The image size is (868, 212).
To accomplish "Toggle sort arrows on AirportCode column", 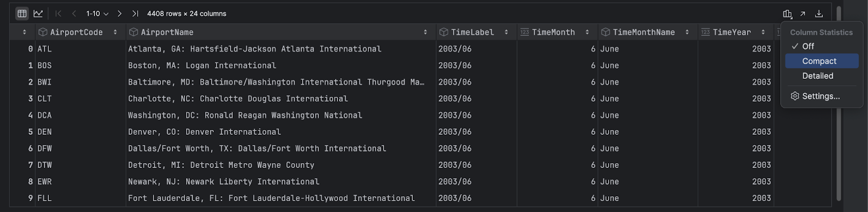I will pos(115,32).
